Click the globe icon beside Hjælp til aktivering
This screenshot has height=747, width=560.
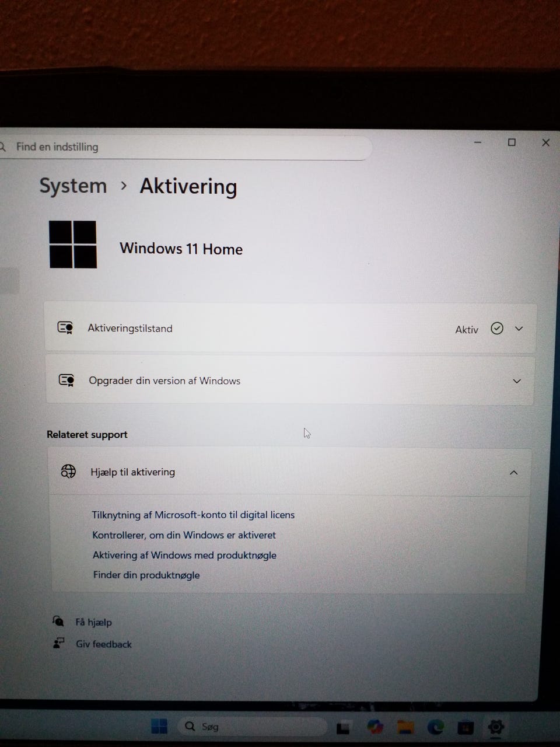click(69, 472)
